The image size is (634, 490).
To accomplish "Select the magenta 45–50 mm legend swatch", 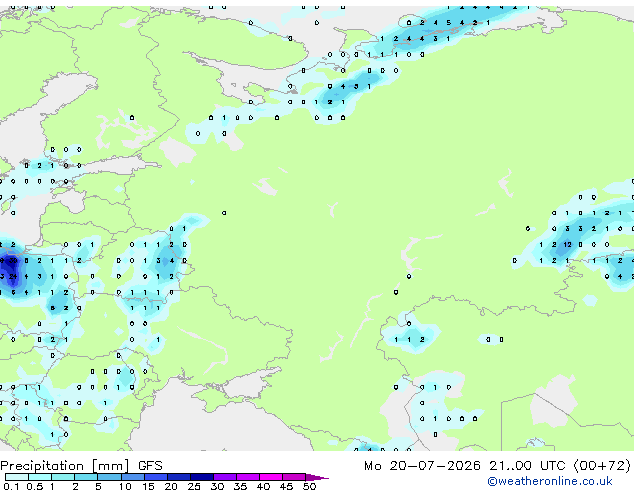I will [294, 477].
